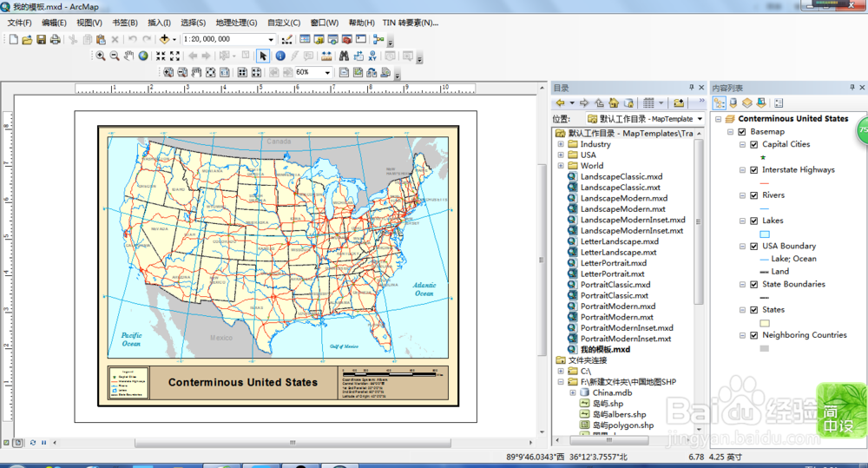Click the Add Data icon
This screenshot has width=868, height=468.
164,39
